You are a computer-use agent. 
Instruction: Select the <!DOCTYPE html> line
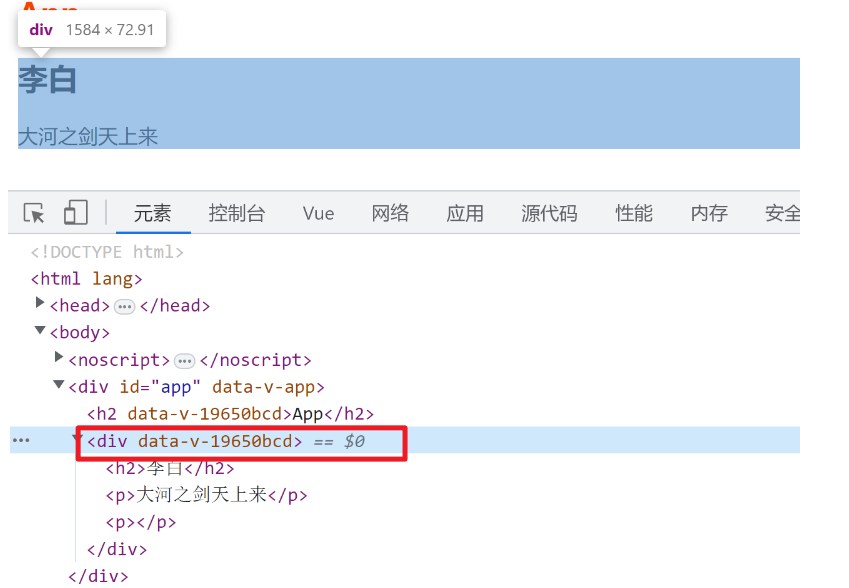pyautogui.click(x=107, y=252)
